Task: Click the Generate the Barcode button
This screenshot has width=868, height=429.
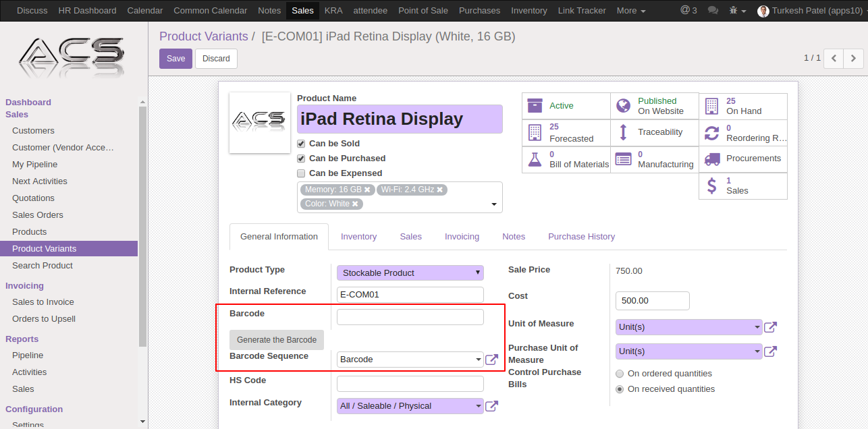Action: pyautogui.click(x=277, y=340)
